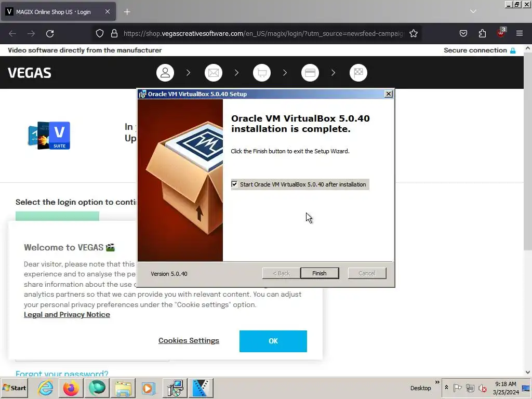Click the Secure connection lock icon
Screen dimensions: 532x399
pos(513,50)
